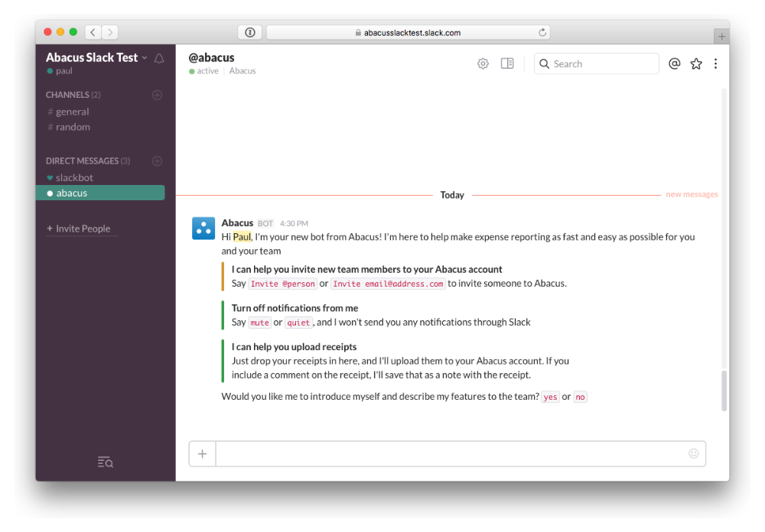Click the gray 'Abacus' subtitle in the header
765x532 pixels.
[x=243, y=71]
